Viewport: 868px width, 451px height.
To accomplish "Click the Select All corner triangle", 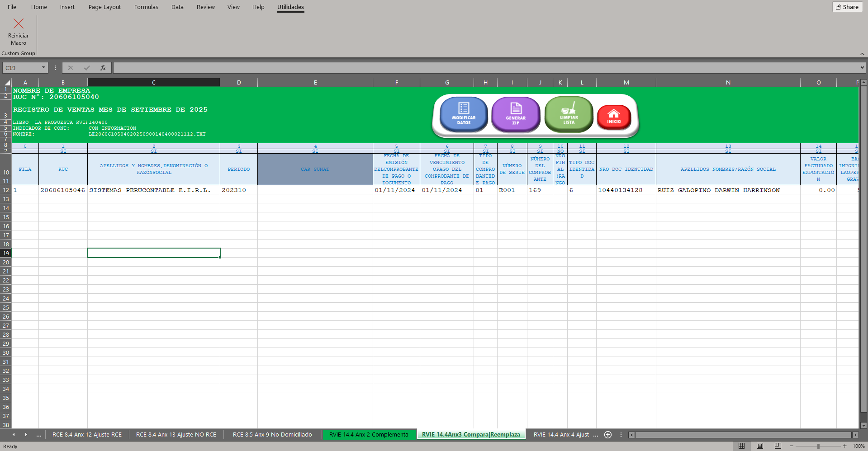I will click(7, 82).
